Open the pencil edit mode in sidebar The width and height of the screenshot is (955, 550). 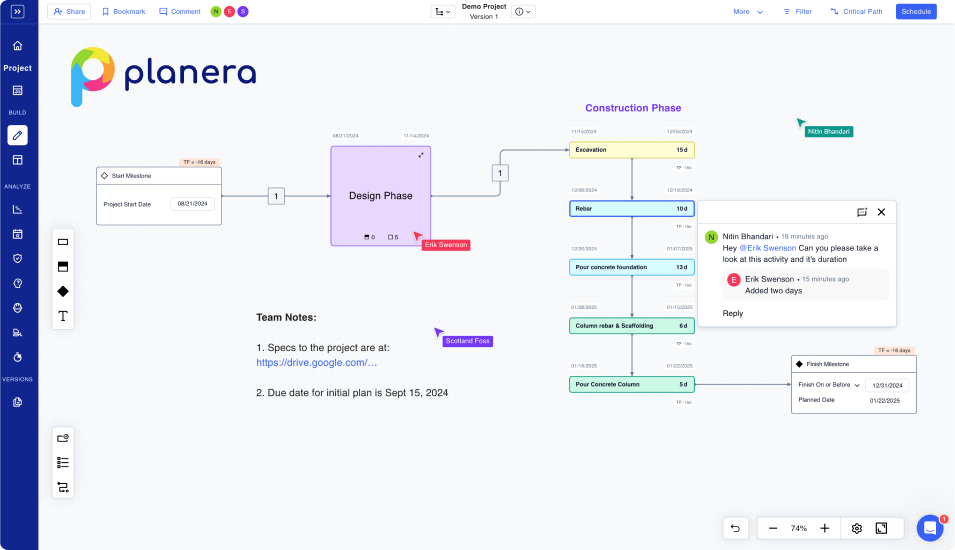click(x=18, y=135)
